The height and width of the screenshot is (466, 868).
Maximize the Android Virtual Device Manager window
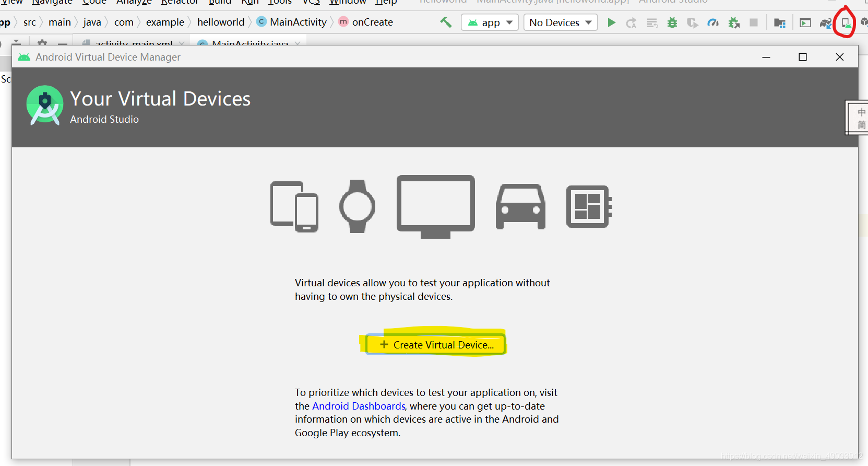(x=803, y=57)
